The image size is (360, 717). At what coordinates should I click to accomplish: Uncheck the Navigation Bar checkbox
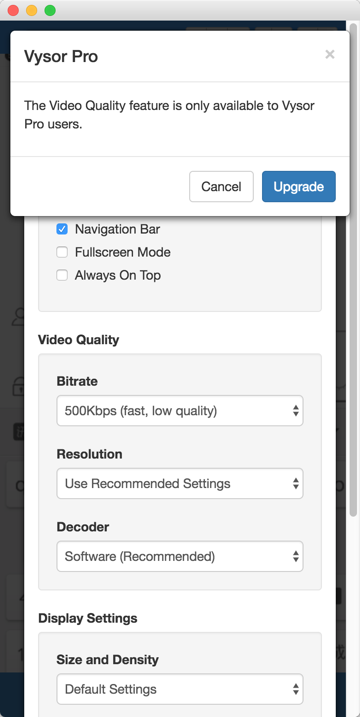point(62,229)
